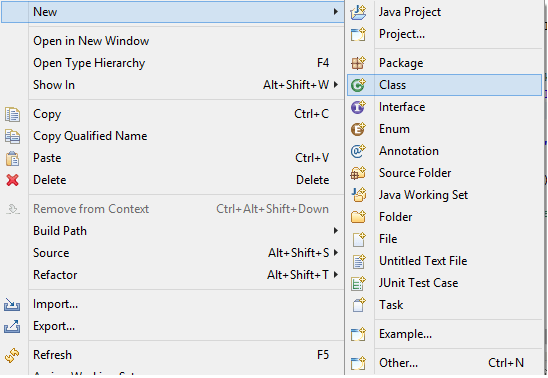Click the purple new Interface icon
The width and height of the screenshot is (548, 378).
click(358, 107)
